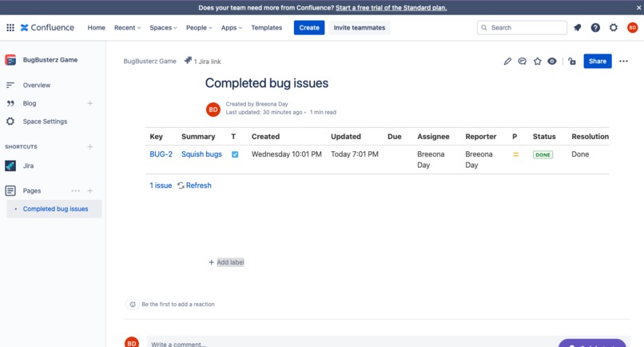Screen dimensions: 644x347
Task: Open BD profile avatar in top bar
Action: pyautogui.click(x=633, y=27)
